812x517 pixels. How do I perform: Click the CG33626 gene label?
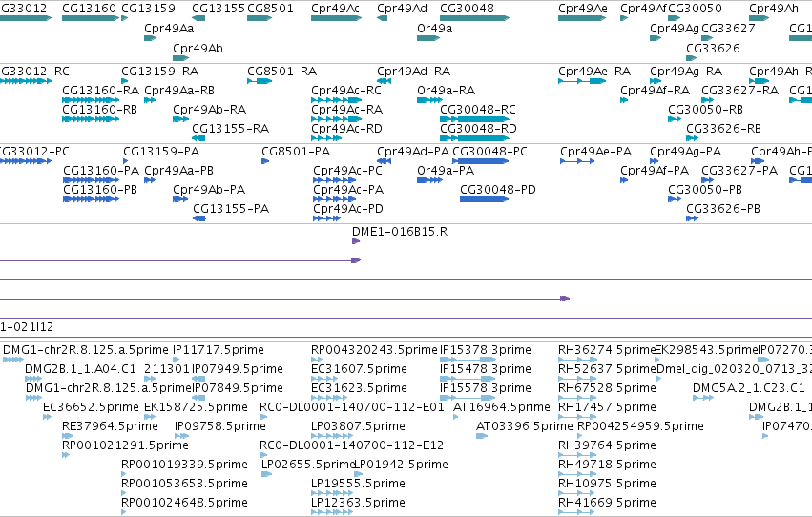(x=713, y=48)
